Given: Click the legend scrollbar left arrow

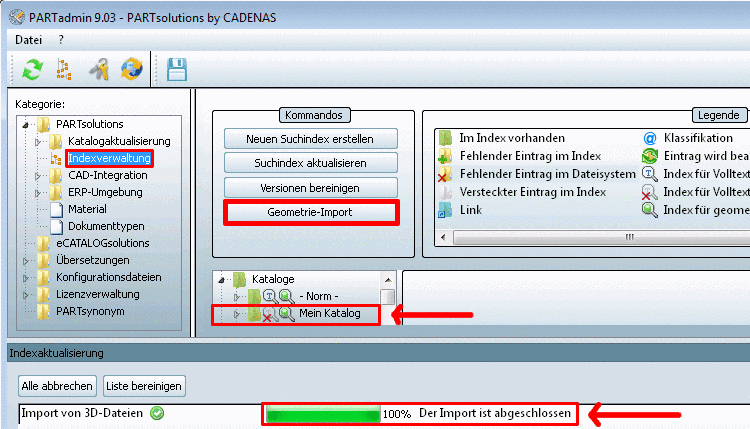Looking at the screenshot, I should [x=443, y=237].
